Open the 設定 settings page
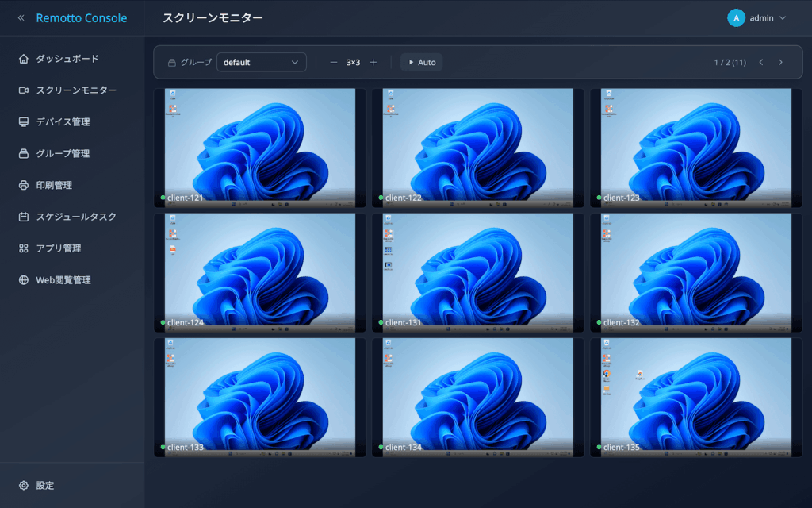 [45, 486]
